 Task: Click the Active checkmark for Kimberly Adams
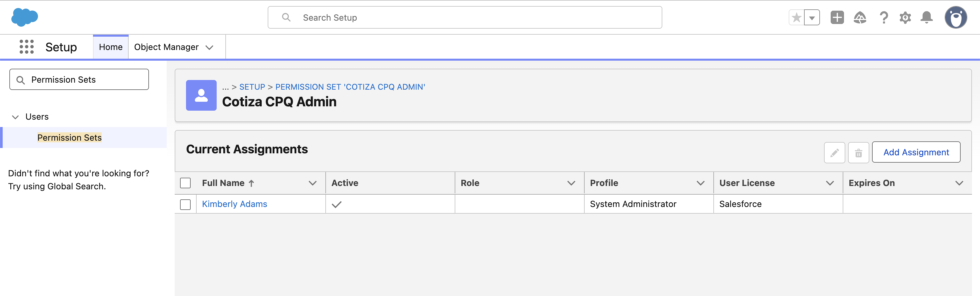[x=336, y=204]
